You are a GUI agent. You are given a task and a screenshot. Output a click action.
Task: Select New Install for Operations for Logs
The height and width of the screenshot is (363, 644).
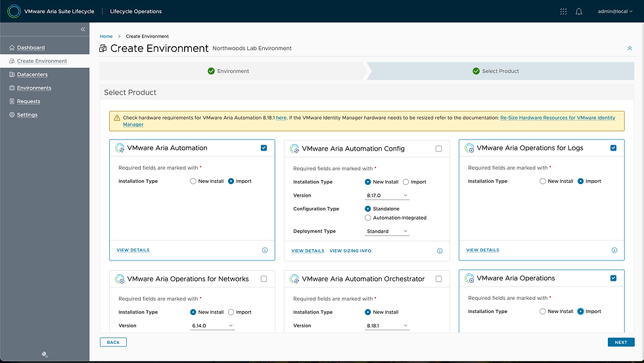[x=543, y=181]
